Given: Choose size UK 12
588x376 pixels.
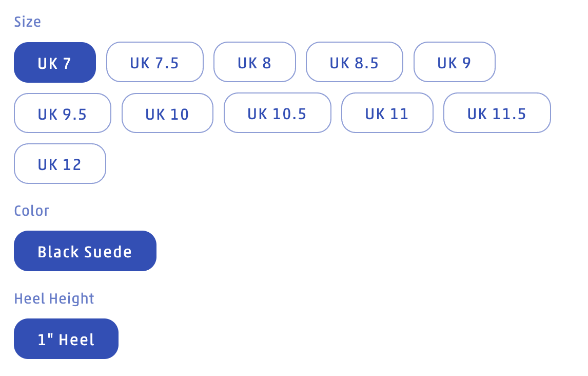Looking at the screenshot, I should coord(60,164).
